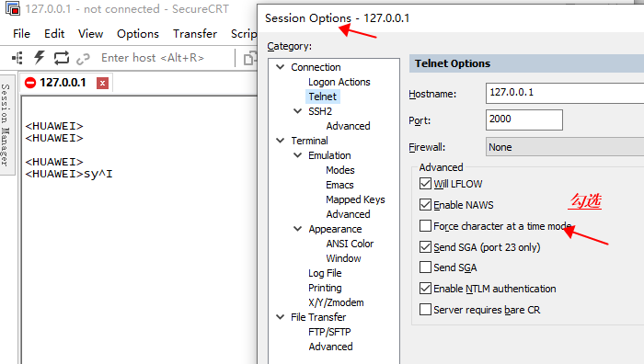Image resolution: width=644 pixels, height=364 pixels.
Task: Open the Session Manager toolbar icon
Action: (17, 58)
